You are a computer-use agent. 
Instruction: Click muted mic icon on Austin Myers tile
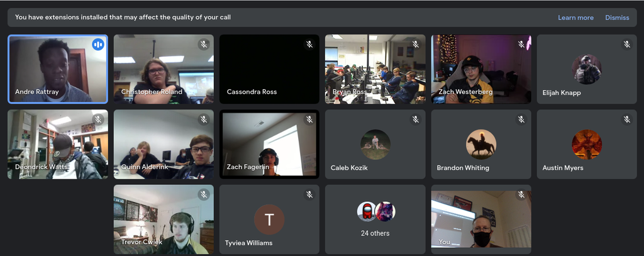[627, 119]
